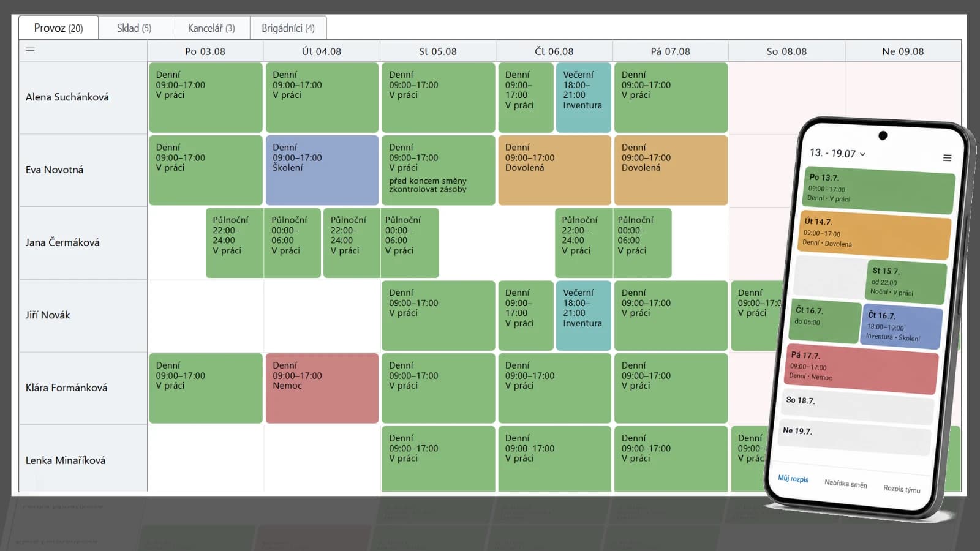Switch to the Sklad (5) tab
The image size is (980, 551).
[x=134, y=28]
